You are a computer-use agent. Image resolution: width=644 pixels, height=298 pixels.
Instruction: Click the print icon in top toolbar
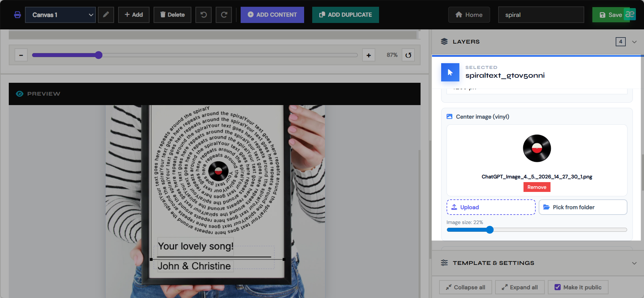(18, 15)
